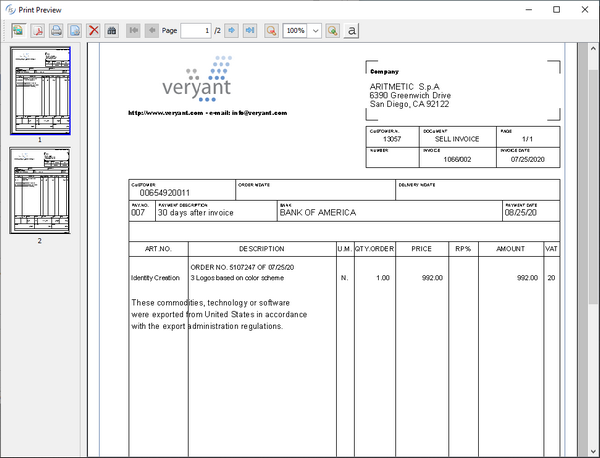Export the preview to PDF
The height and width of the screenshot is (458, 600).
[38, 31]
